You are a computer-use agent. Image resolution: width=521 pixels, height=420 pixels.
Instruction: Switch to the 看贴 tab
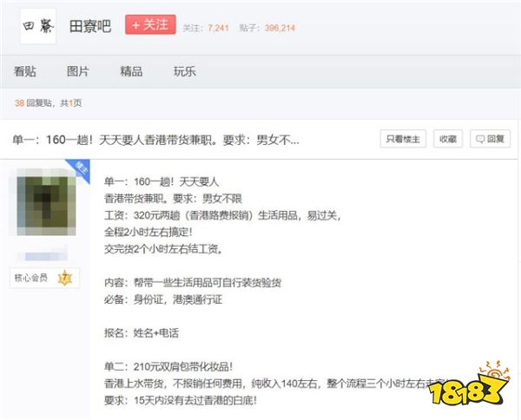click(25, 71)
